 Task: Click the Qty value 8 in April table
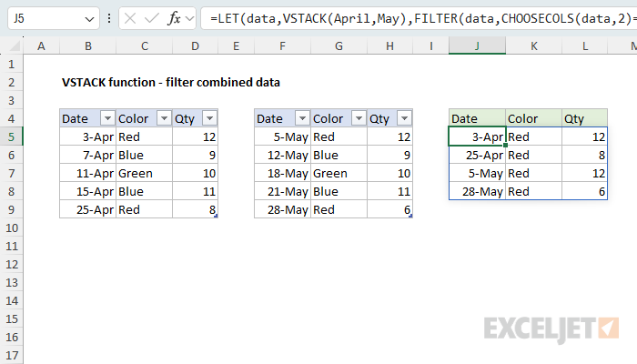tap(195, 209)
